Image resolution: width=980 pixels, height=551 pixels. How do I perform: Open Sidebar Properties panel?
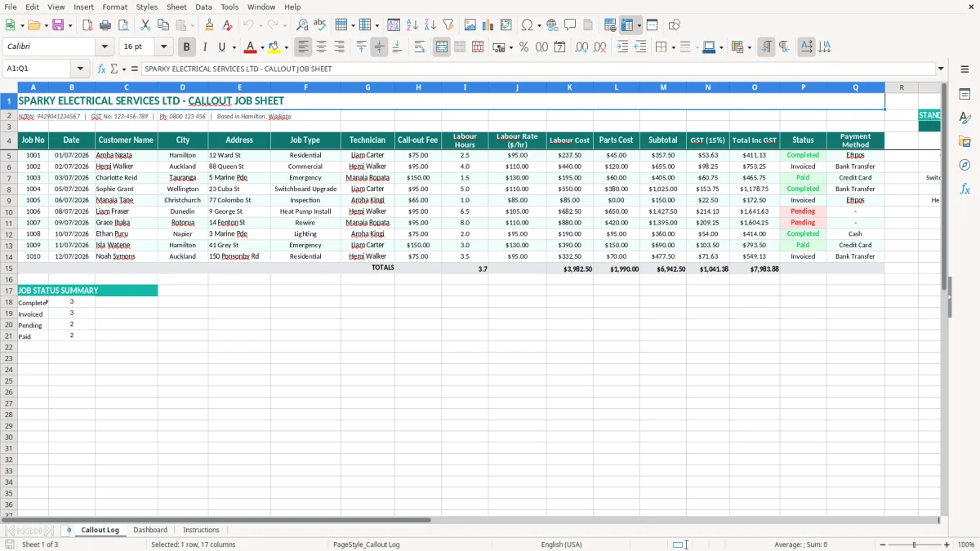[x=964, y=95]
